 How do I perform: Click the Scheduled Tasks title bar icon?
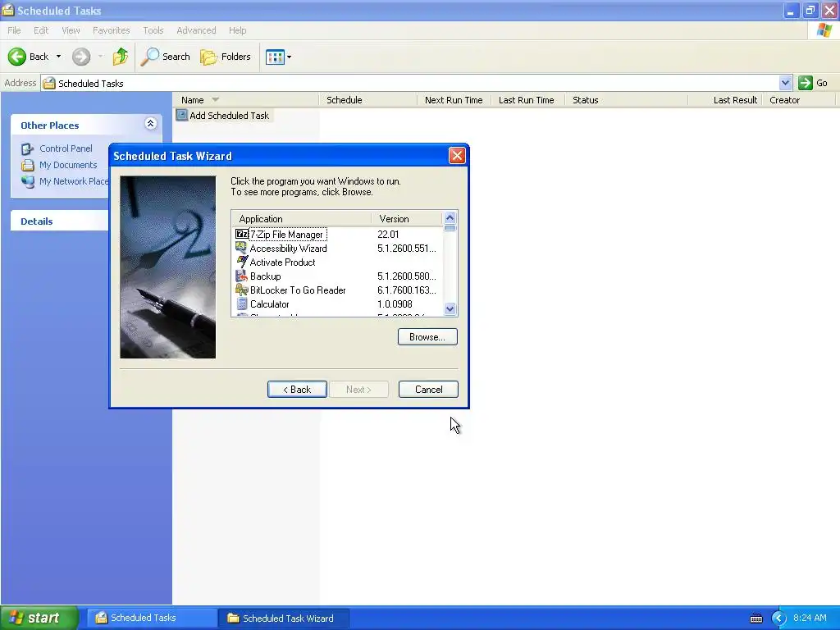click(8, 10)
